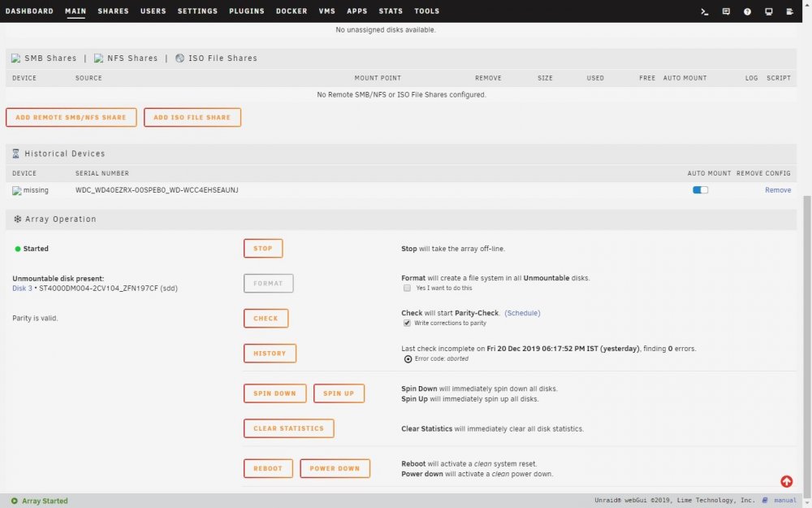Click the Error code circle icon
The image size is (812, 508).
point(408,358)
